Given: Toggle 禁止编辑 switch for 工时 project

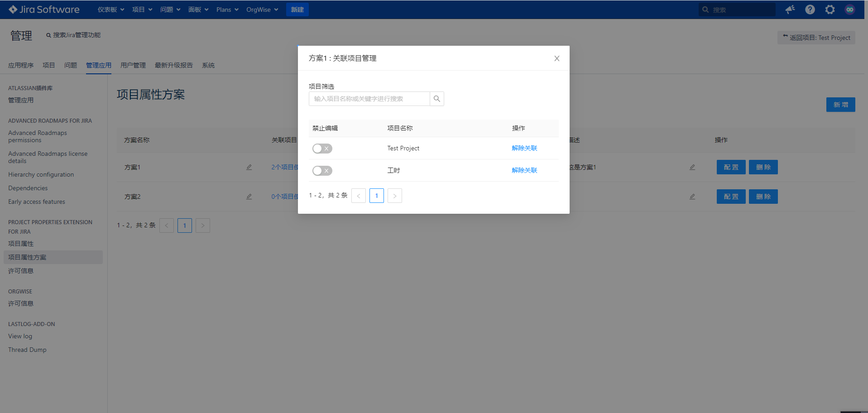Looking at the screenshot, I should [x=322, y=171].
